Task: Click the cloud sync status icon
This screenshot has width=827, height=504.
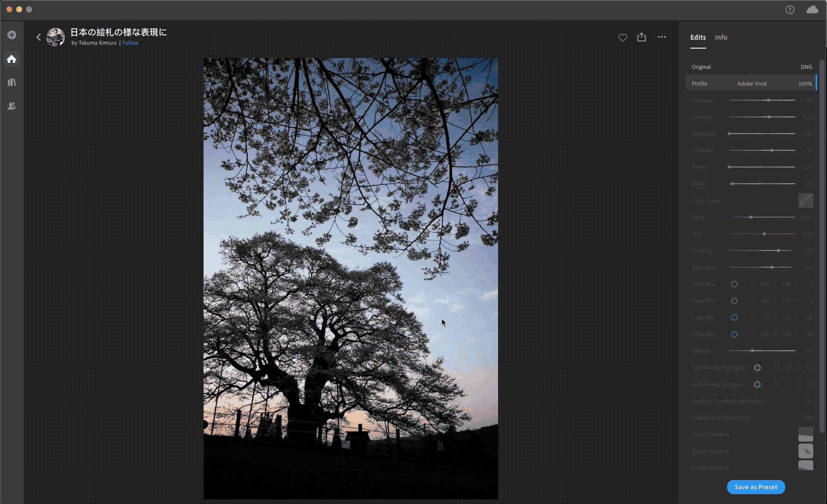Action: click(x=812, y=10)
